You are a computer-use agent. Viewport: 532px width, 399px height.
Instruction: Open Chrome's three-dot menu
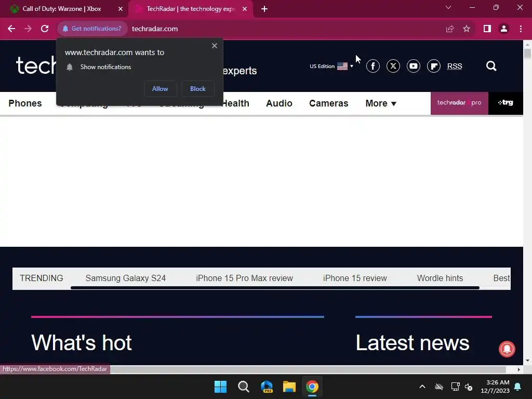coord(521,29)
